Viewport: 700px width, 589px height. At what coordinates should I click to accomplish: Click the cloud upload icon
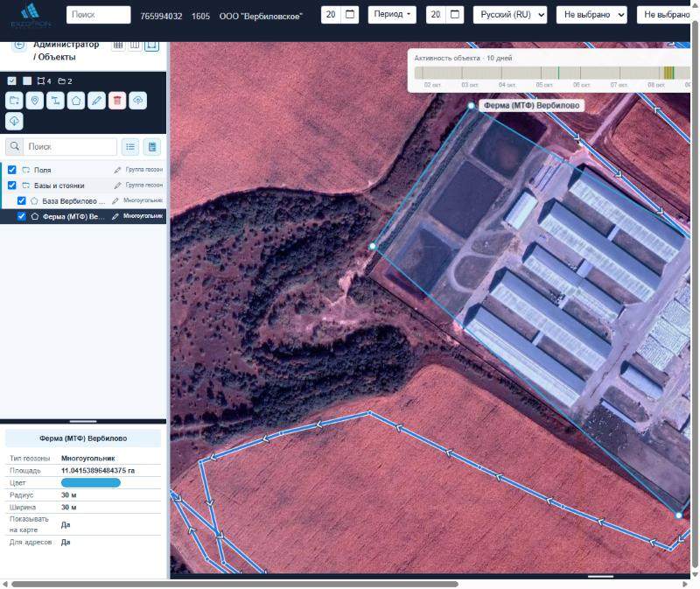click(x=137, y=101)
